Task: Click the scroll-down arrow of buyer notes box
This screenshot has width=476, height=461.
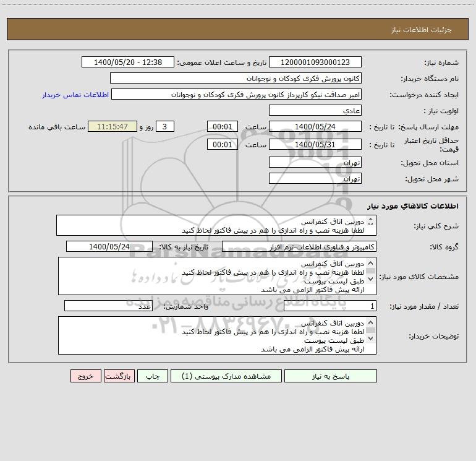Action: (370, 338)
